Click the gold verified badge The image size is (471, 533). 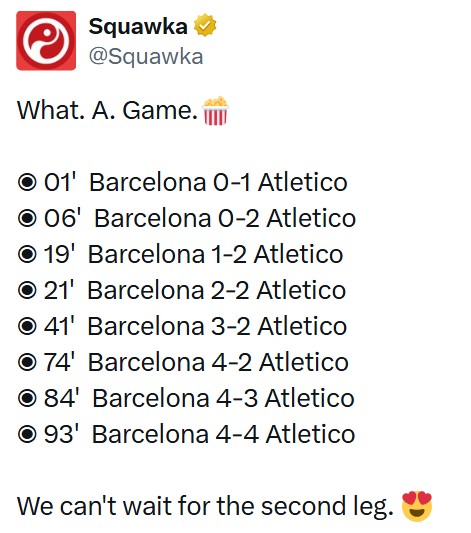pos(205,25)
